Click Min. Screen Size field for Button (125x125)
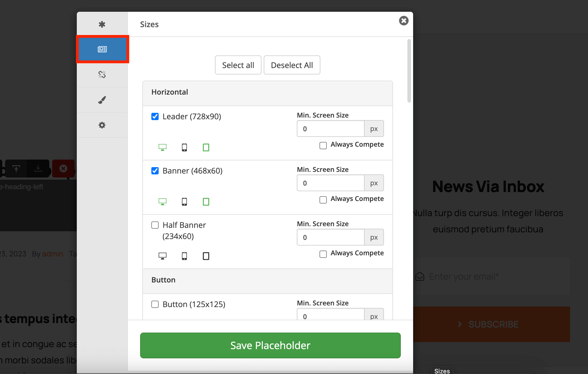The height and width of the screenshot is (374, 588). click(x=331, y=315)
